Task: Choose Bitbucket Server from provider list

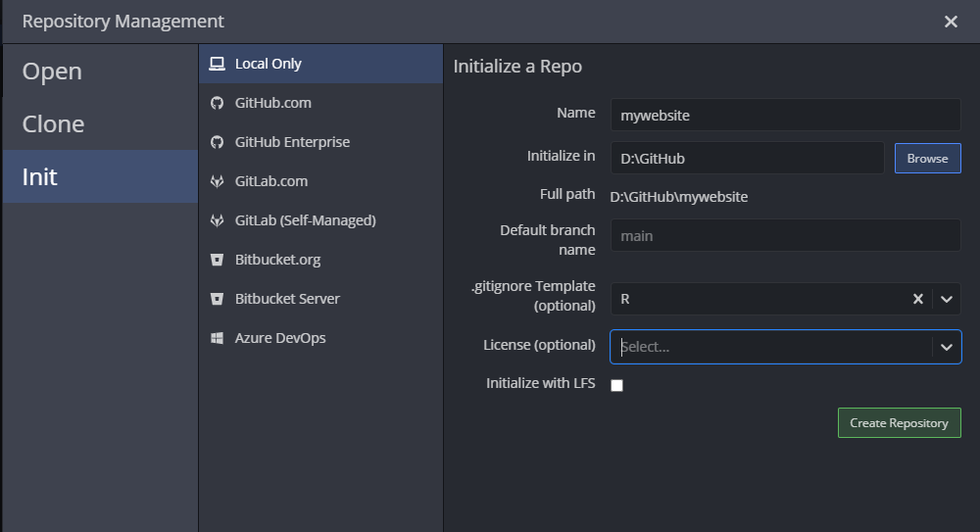Action: [x=320, y=299]
